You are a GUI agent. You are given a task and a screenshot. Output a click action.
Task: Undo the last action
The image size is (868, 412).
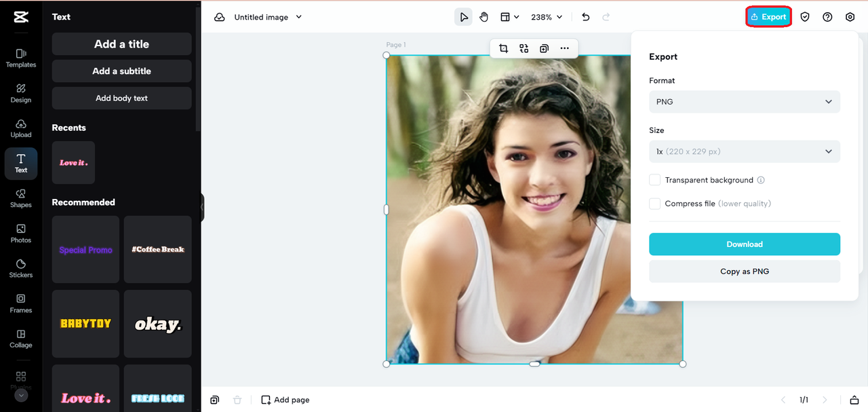click(586, 17)
